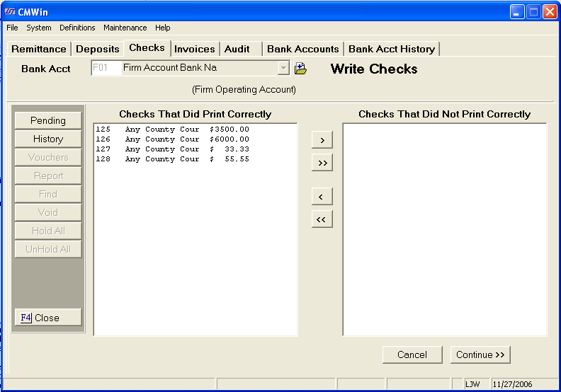Select the Invoices tab
Viewport: 561px width, 392px height.
tap(194, 49)
